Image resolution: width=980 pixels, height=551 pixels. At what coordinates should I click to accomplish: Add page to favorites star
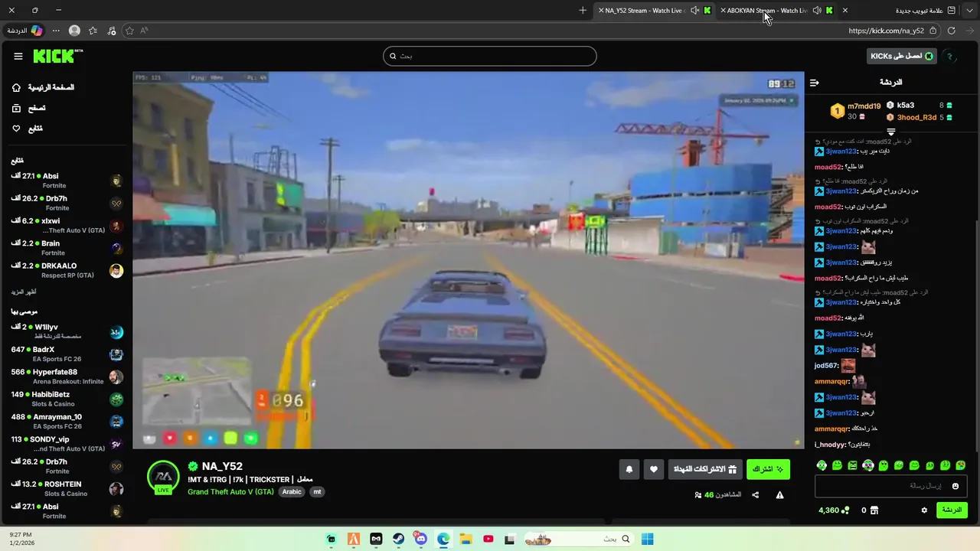click(129, 31)
